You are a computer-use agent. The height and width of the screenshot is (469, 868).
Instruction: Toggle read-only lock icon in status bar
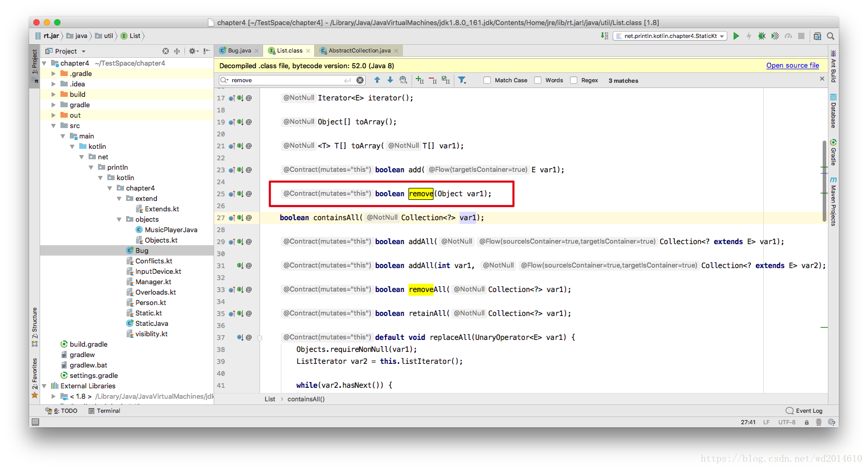807,422
